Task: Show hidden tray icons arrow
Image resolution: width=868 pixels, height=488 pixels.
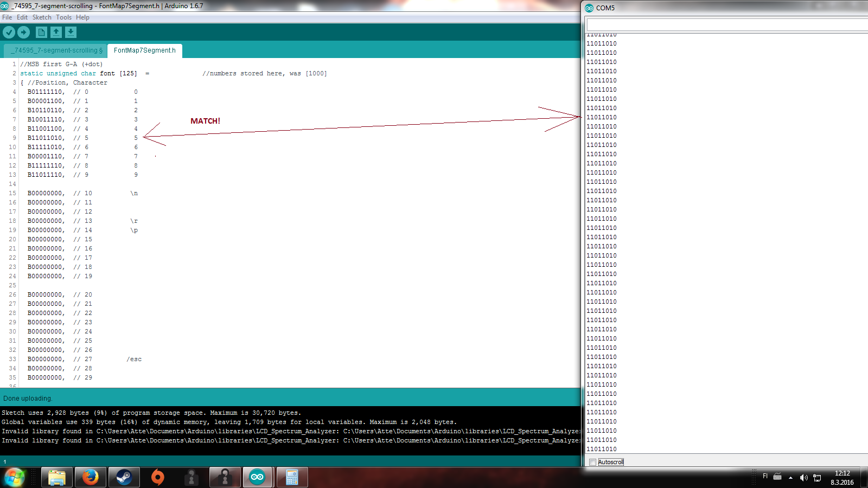Action: (x=790, y=478)
